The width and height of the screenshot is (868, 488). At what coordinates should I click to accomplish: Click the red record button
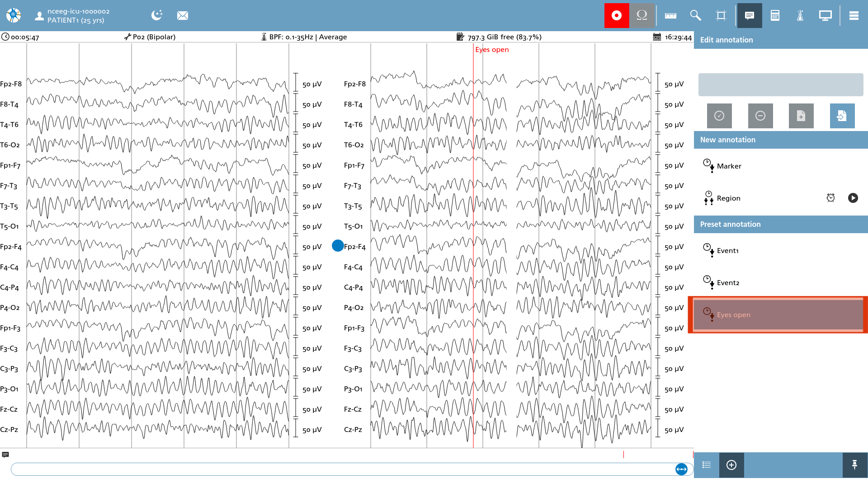click(617, 15)
